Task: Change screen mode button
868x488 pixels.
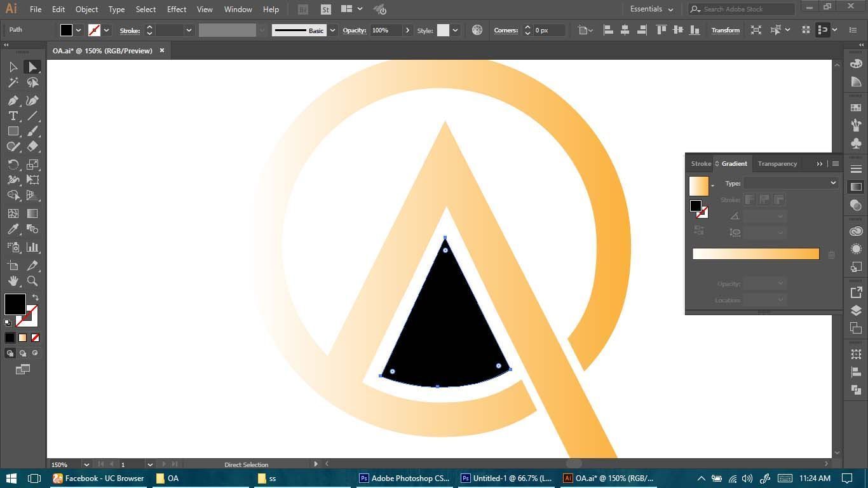Action: tap(22, 369)
